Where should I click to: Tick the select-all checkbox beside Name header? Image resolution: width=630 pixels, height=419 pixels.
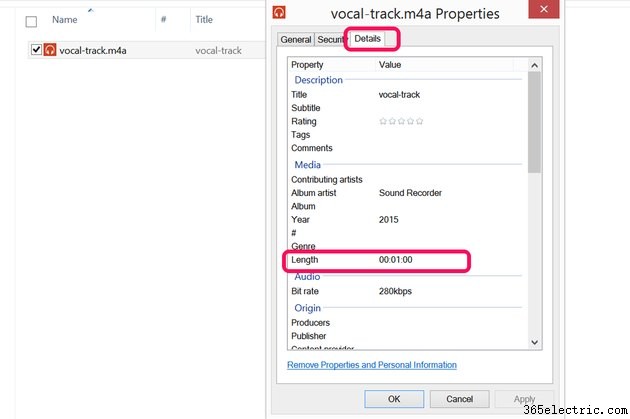pyautogui.click(x=31, y=21)
